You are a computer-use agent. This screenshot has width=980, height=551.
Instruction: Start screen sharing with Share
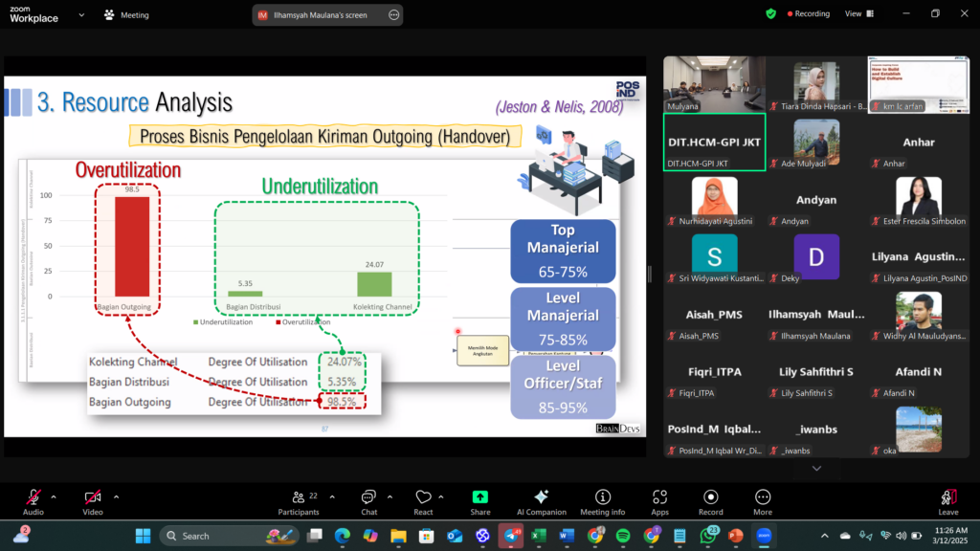[480, 501]
